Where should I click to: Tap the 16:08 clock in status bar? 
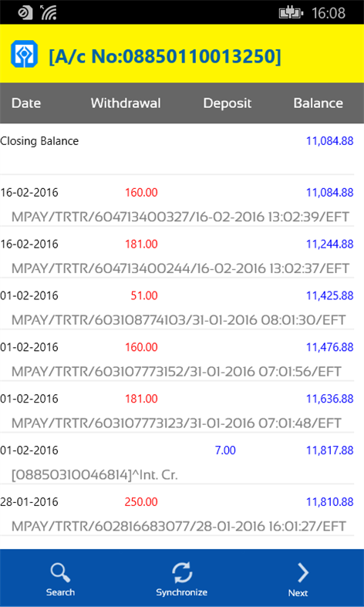pos(329,13)
